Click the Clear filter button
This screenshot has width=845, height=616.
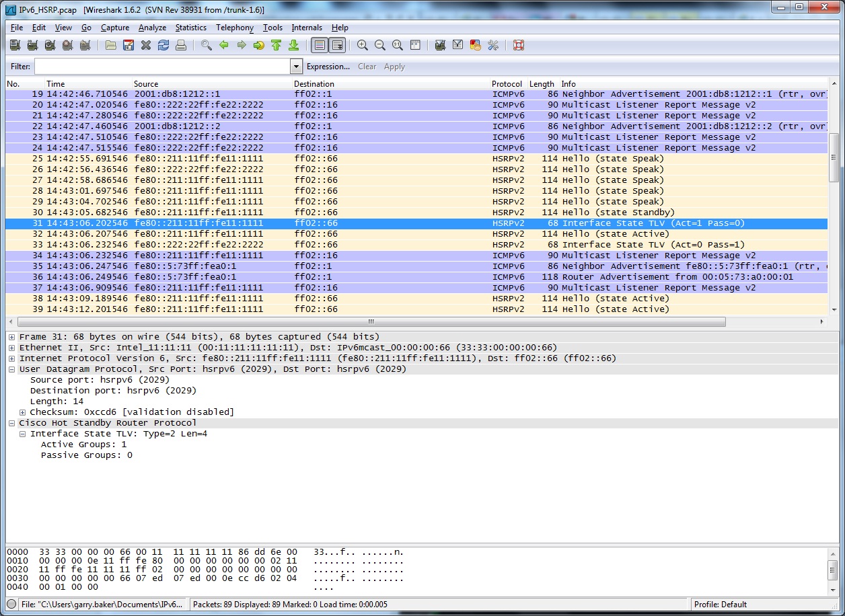(x=367, y=67)
